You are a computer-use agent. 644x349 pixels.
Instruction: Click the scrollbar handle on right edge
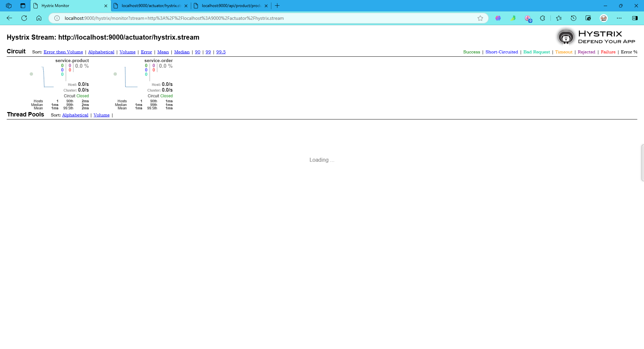tap(642, 163)
